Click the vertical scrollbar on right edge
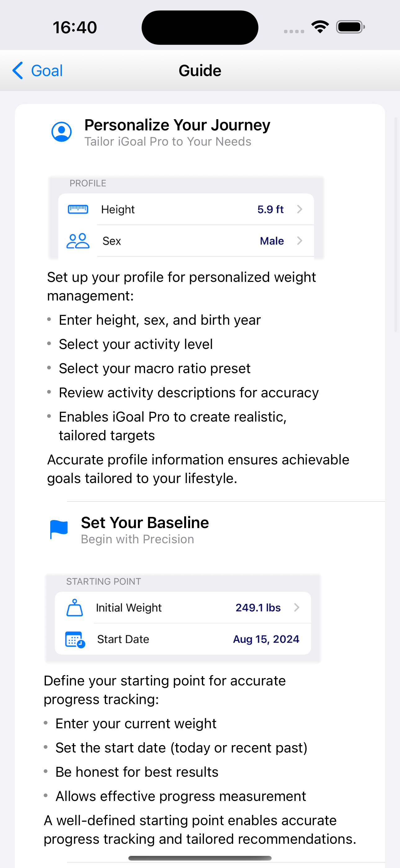The height and width of the screenshot is (868, 400). coord(396,224)
